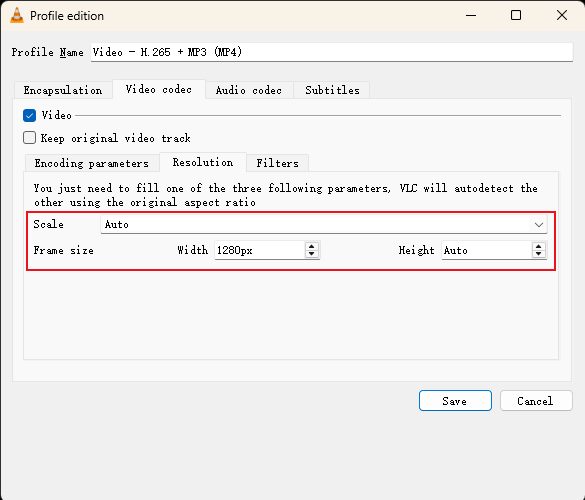The height and width of the screenshot is (500, 585).
Task: Open the Audio codec tab
Action: click(x=249, y=90)
